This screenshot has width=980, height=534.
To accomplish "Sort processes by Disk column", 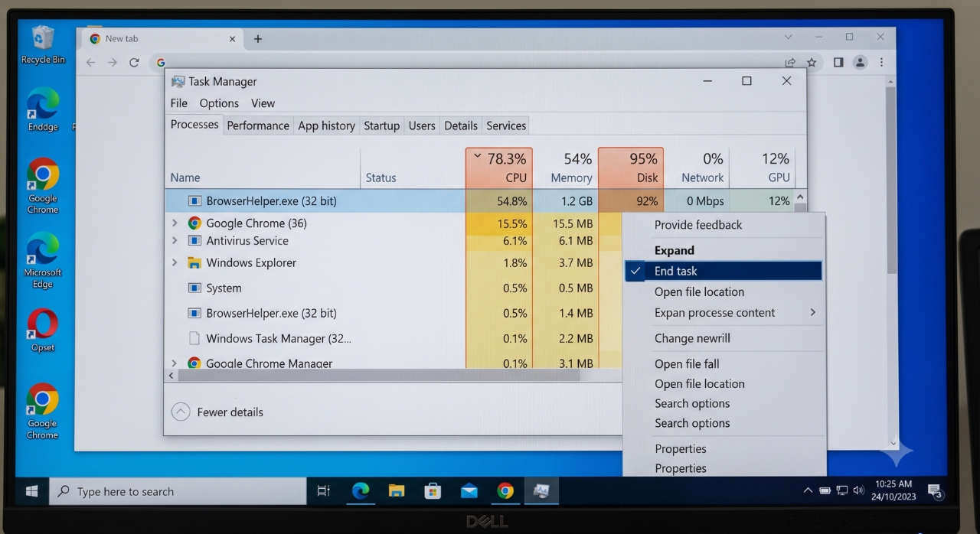I will click(x=631, y=168).
